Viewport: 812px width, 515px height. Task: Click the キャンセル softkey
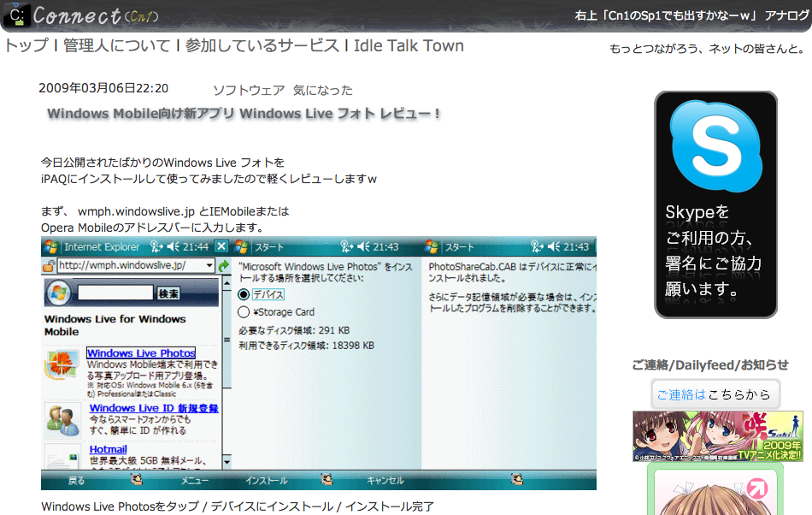[x=385, y=481]
